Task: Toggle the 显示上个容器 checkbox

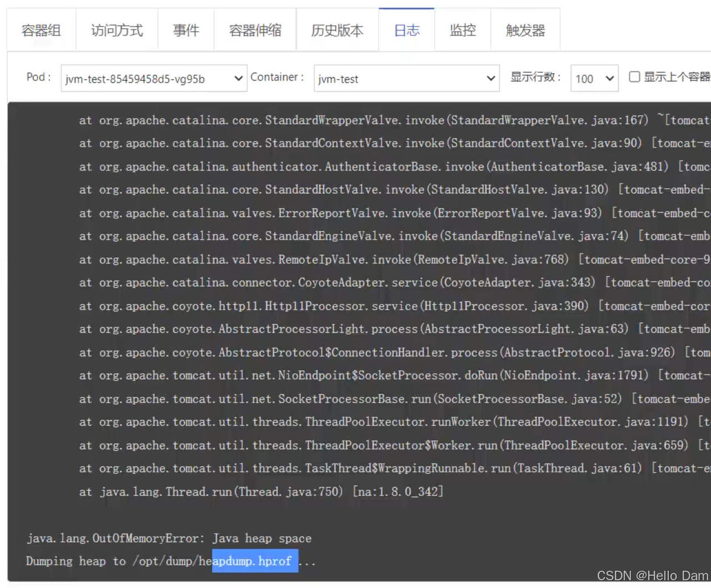Action: coord(634,77)
